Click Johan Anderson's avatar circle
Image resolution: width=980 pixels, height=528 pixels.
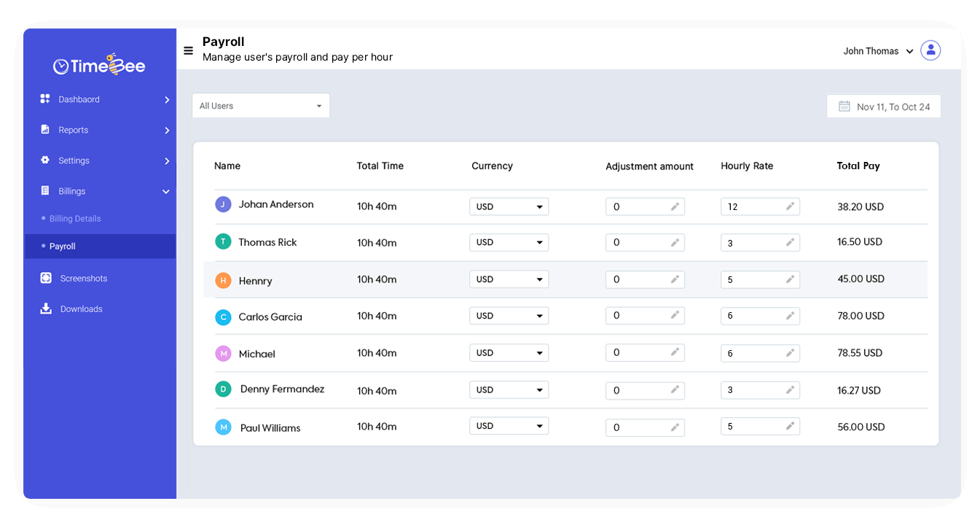[x=224, y=204]
